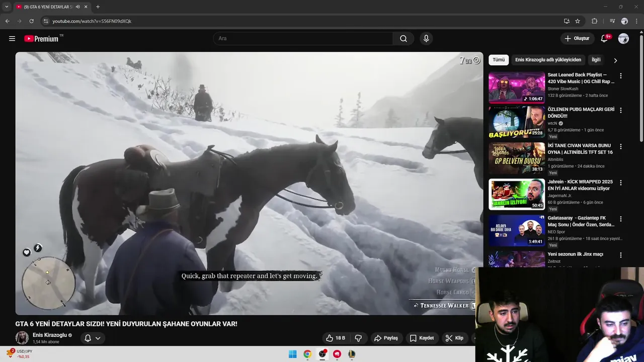Open the install app icon in address bar
This screenshot has width=644, height=362.
click(567, 21)
